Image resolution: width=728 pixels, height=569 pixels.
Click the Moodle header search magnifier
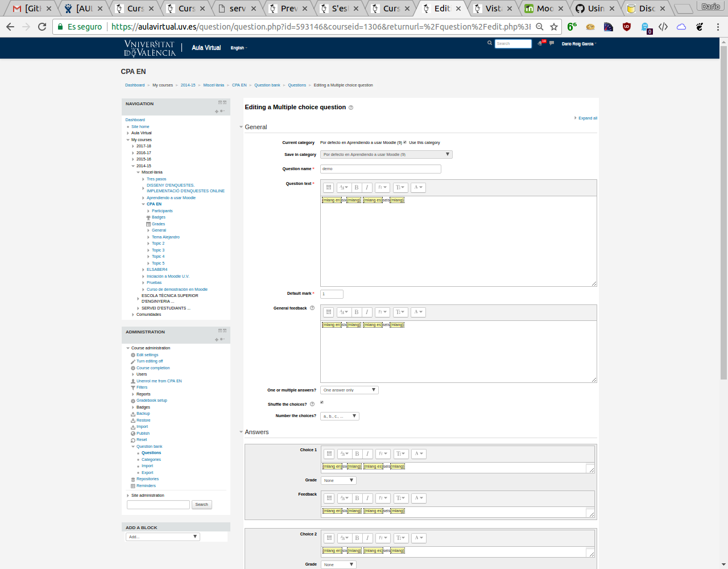click(490, 43)
